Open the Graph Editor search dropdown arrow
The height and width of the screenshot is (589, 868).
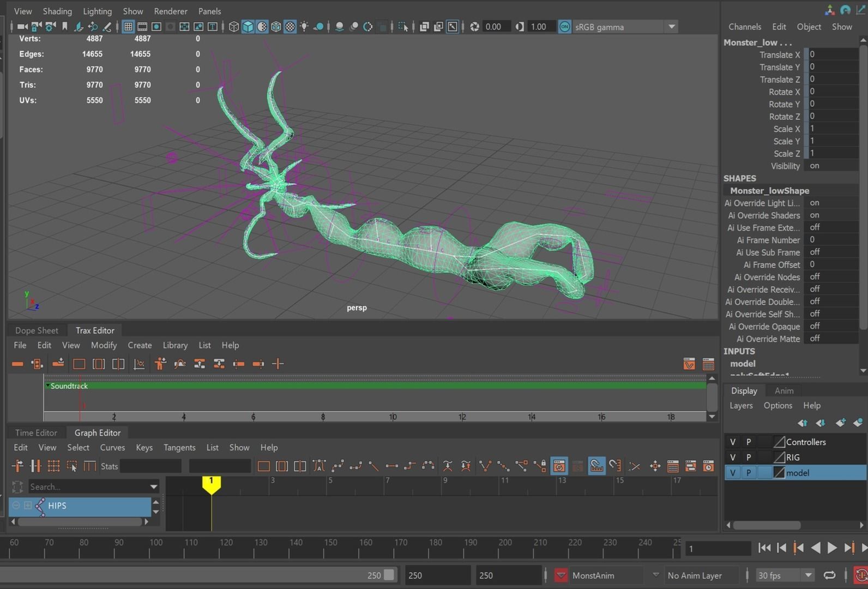(153, 486)
